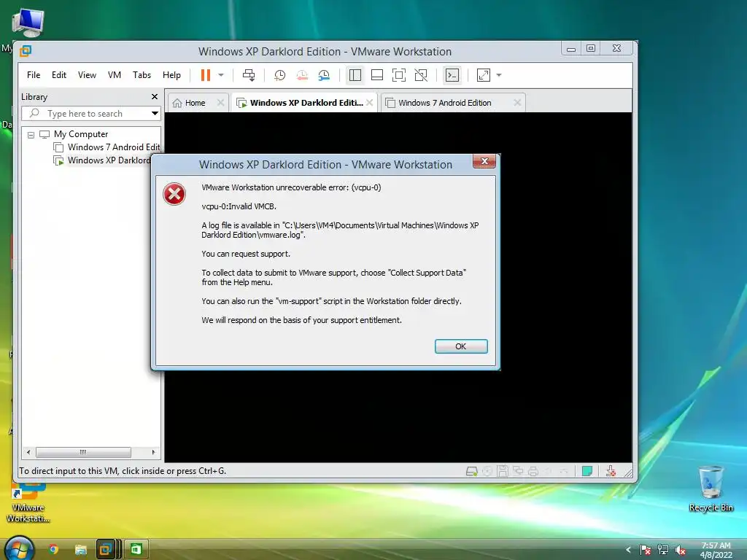
Task: Open VMware Workstation desktop shortcut
Action: pyautogui.click(x=28, y=502)
